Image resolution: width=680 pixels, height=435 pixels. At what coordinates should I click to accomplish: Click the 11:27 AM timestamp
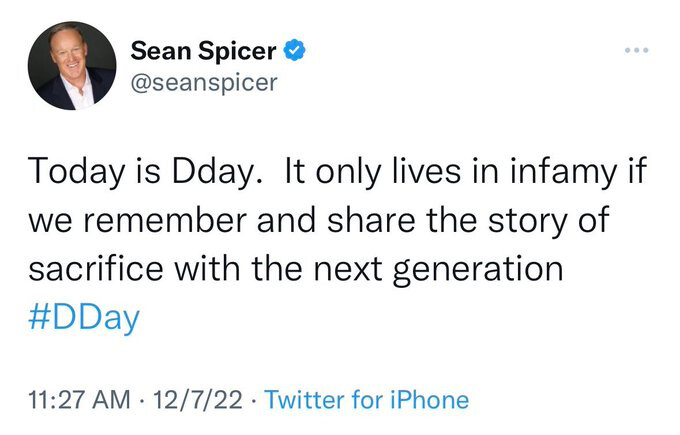[76, 400]
